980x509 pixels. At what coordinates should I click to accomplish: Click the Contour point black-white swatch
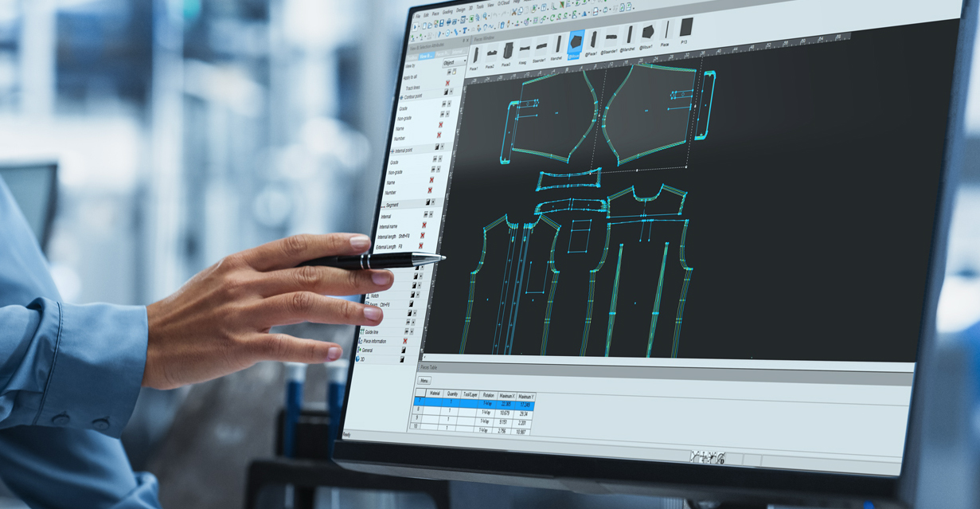pos(446,92)
